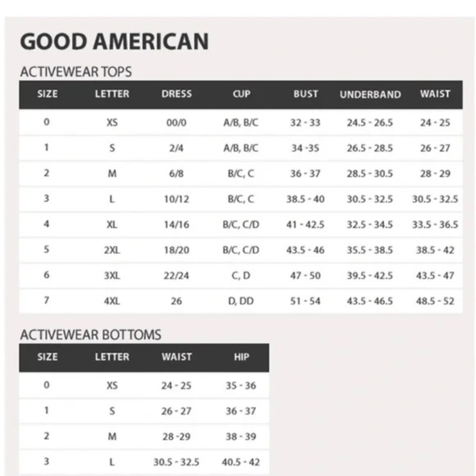Select the 48.5 - 52 waist value
The width and height of the screenshot is (476, 476).
click(435, 301)
